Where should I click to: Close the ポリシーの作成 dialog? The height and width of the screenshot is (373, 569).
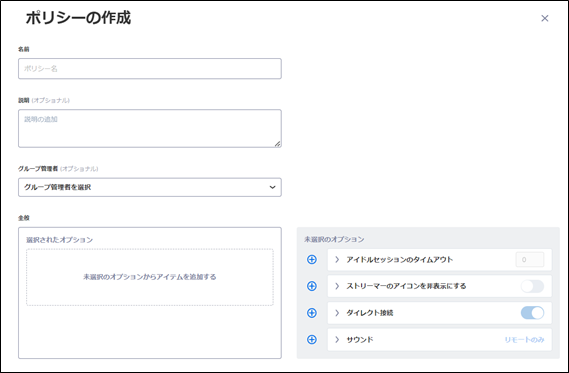click(545, 18)
